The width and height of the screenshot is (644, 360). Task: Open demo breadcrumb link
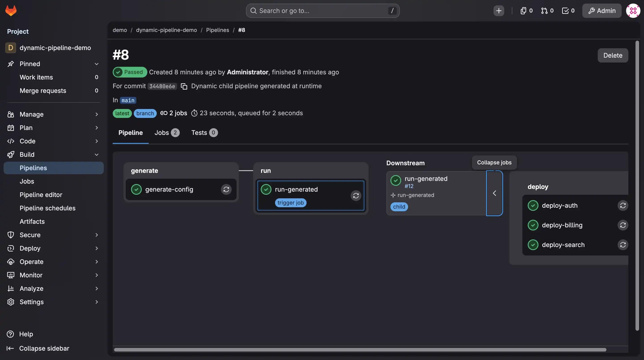point(120,30)
